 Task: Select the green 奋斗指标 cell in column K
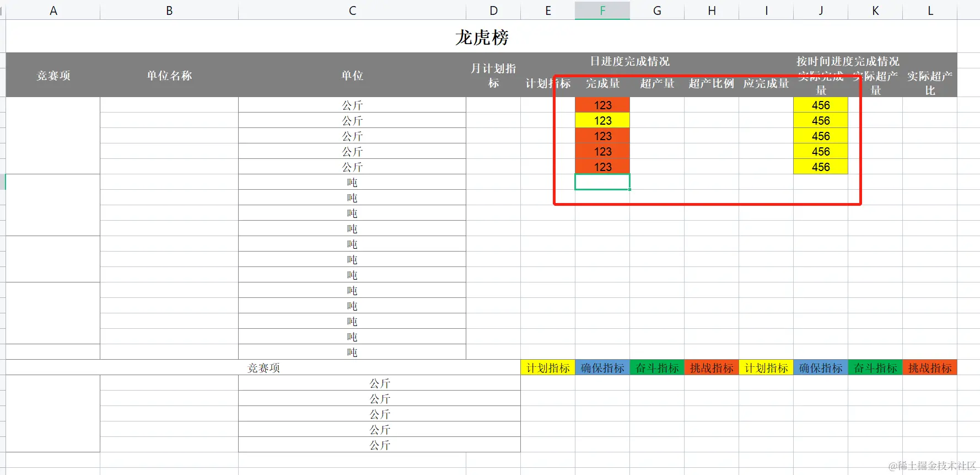click(875, 367)
